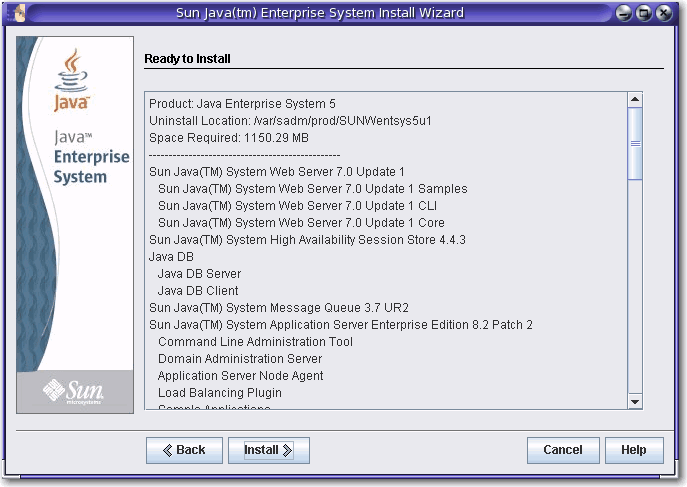Select 'Application Server Node Agent' line
Screen dimensions: 687x487
click(241, 376)
